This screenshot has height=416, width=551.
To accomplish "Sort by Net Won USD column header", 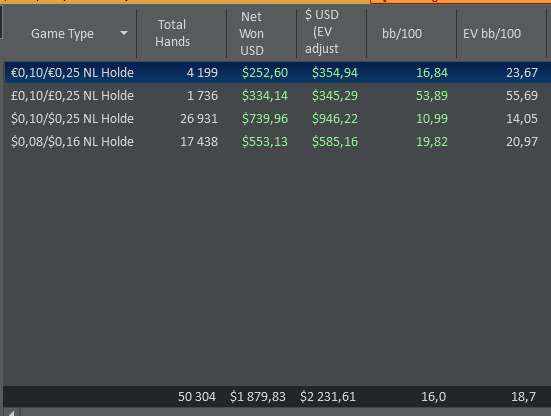I will (x=252, y=33).
